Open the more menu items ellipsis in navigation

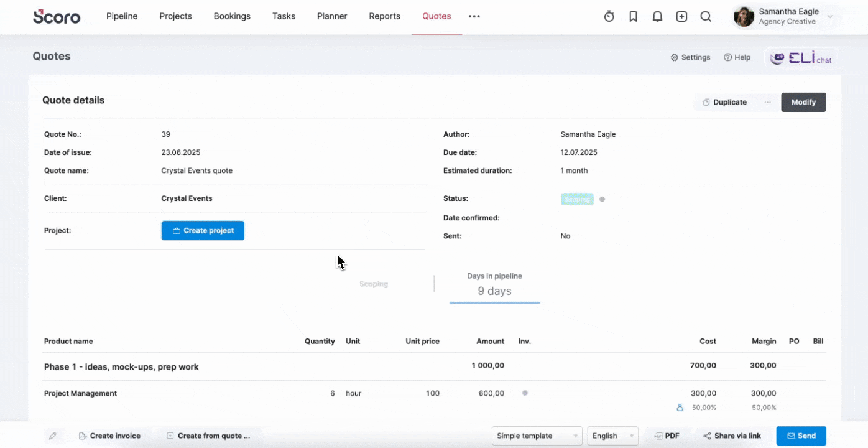point(474,17)
